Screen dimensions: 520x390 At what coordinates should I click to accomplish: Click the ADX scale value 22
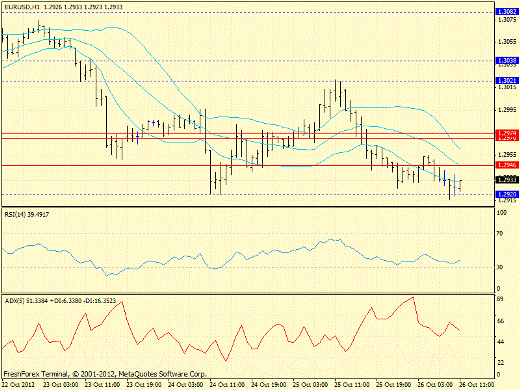click(500, 362)
